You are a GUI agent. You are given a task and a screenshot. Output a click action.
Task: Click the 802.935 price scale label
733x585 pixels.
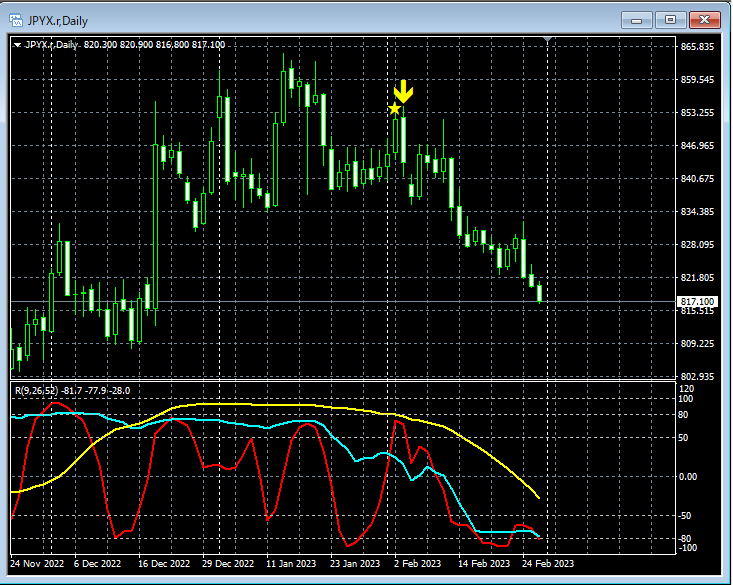pos(697,376)
